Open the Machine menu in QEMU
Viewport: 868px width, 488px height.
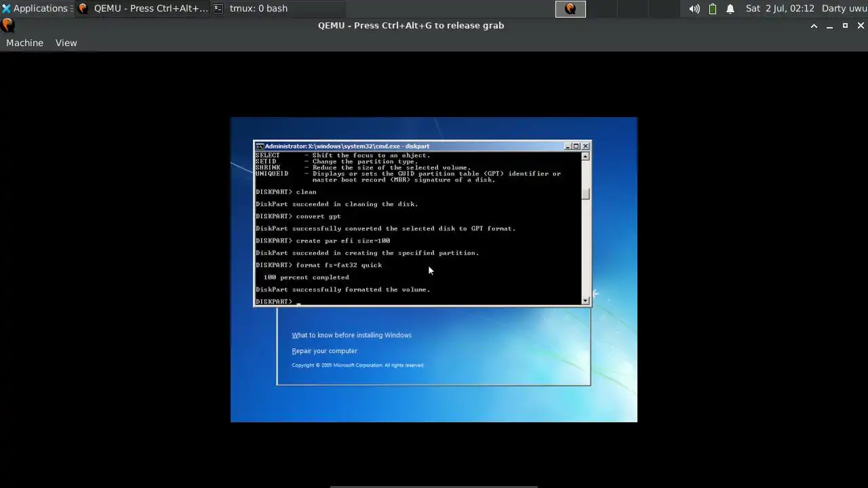coord(24,43)
